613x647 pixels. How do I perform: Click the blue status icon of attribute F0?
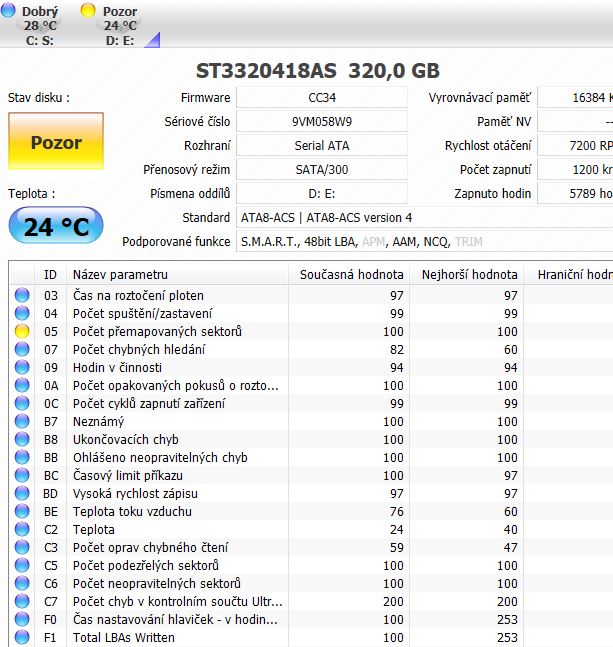coord(22,619)
